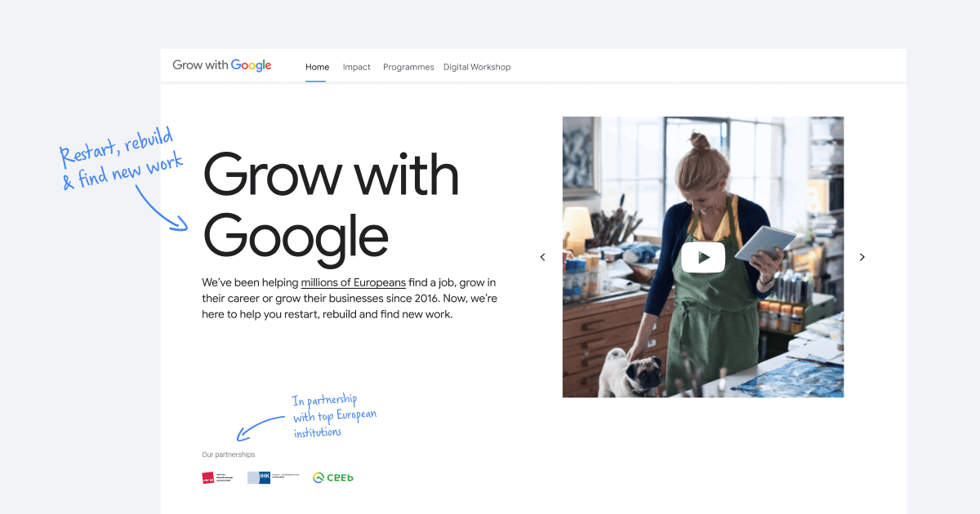
Task: Open the Digital Workshop menu item
Action: [477, 67]
